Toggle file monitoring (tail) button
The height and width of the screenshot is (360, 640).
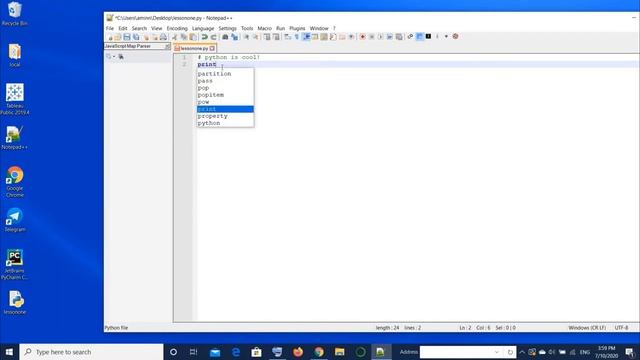[x=351, y=37]
